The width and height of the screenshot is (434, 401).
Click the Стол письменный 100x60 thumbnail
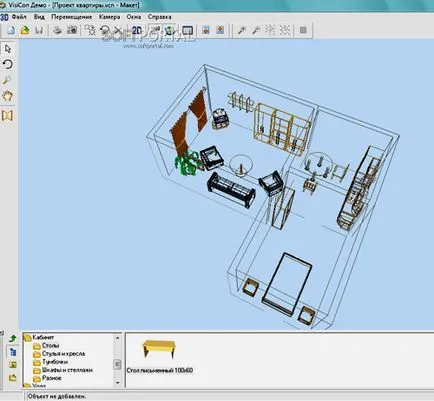(159, 349)
